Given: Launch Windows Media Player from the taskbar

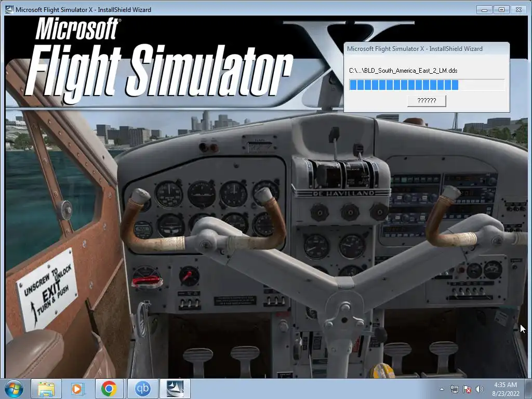Looking at the screenshot, I should 78,389.
